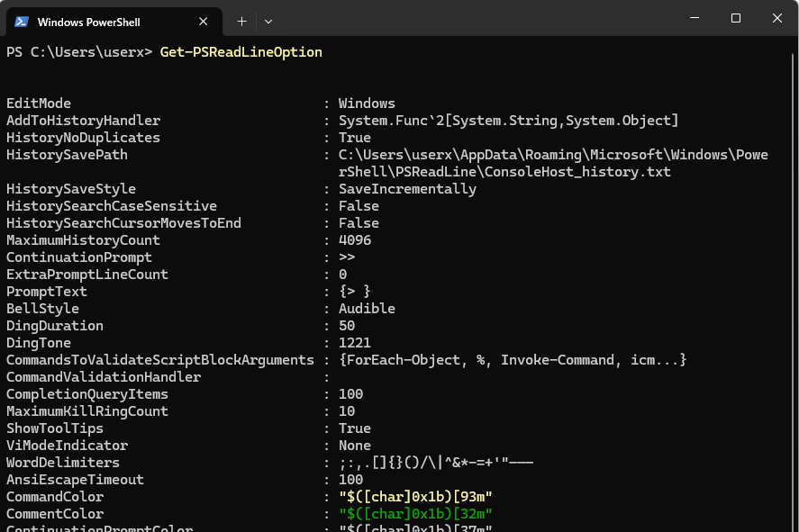Click the yellow CommandColor escape value
The height and width of the screenshot is (532, 799).
pyautogui.click(x=415, y=497)
